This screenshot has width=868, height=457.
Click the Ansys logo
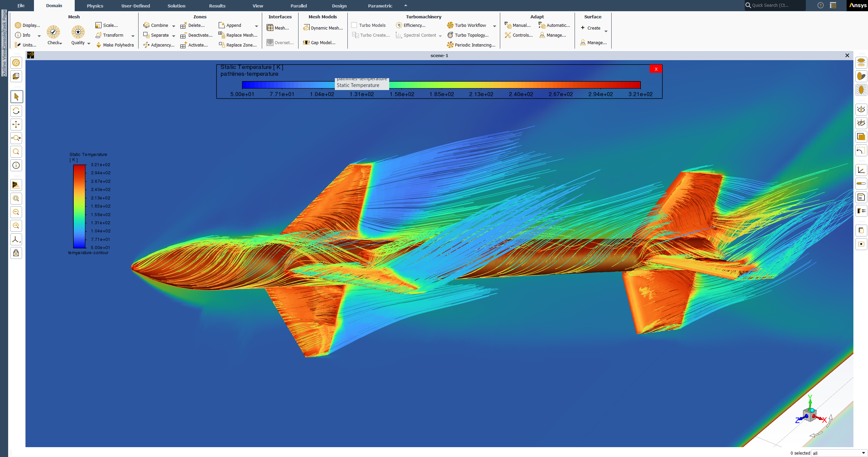[857, 5]
